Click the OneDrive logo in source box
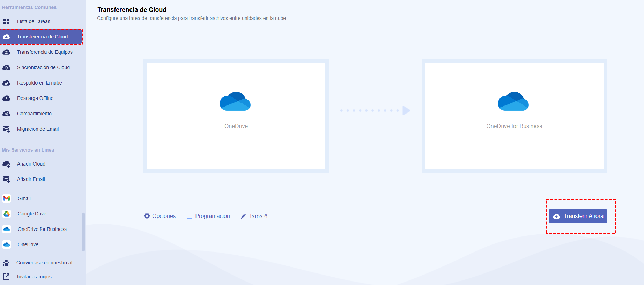The image size is (644, 285). pos(235,101)
